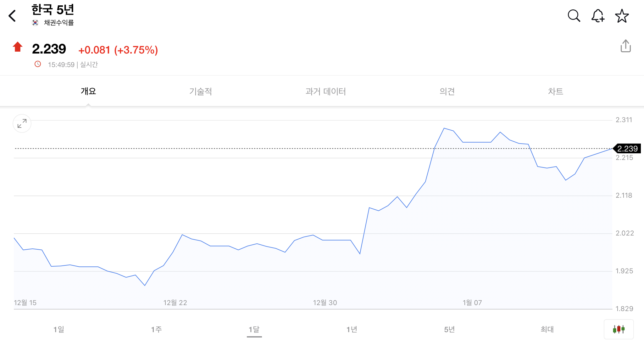Select the 개요 tab
The height and width of the screenshot is (346, 644).
[x=88, y=91]
